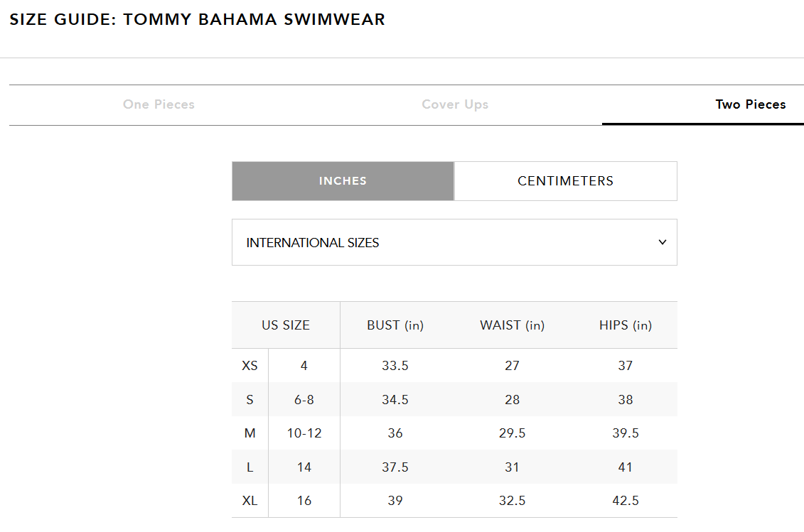Click the US SIZE column header
The height and width of the screenshot is (532, 804).
click(286, 325)
